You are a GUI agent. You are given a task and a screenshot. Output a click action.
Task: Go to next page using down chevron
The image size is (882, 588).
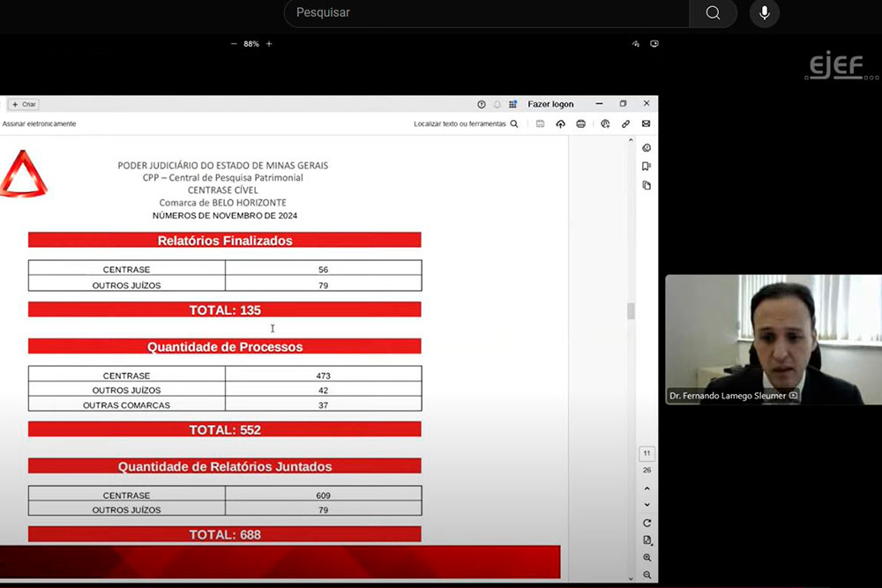click(x=647, y=505)
